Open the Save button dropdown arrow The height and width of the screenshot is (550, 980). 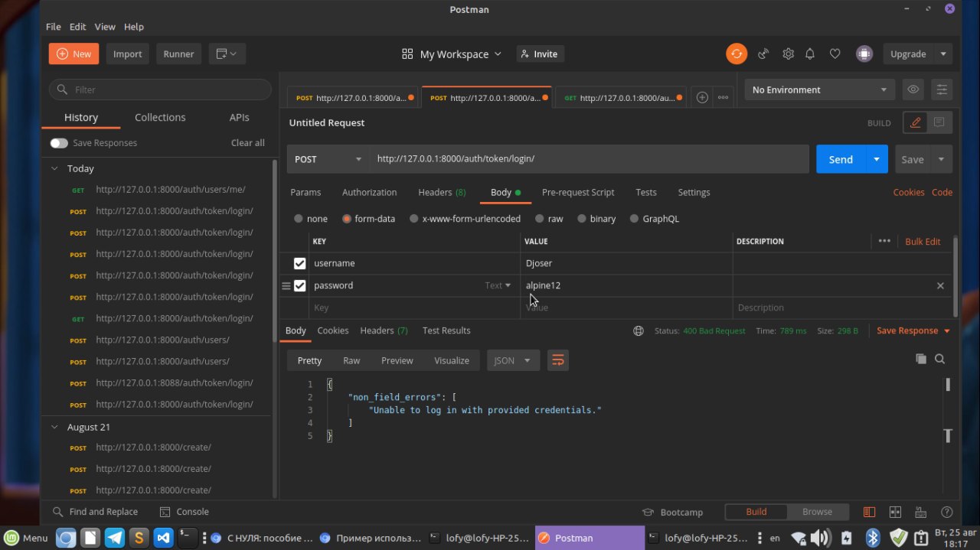point(941,159)
